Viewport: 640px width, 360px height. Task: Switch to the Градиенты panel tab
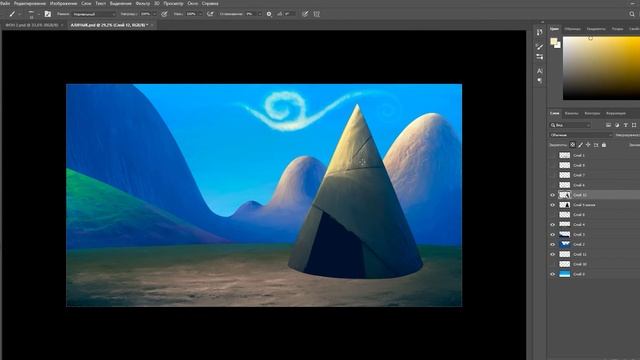point(596,29)
